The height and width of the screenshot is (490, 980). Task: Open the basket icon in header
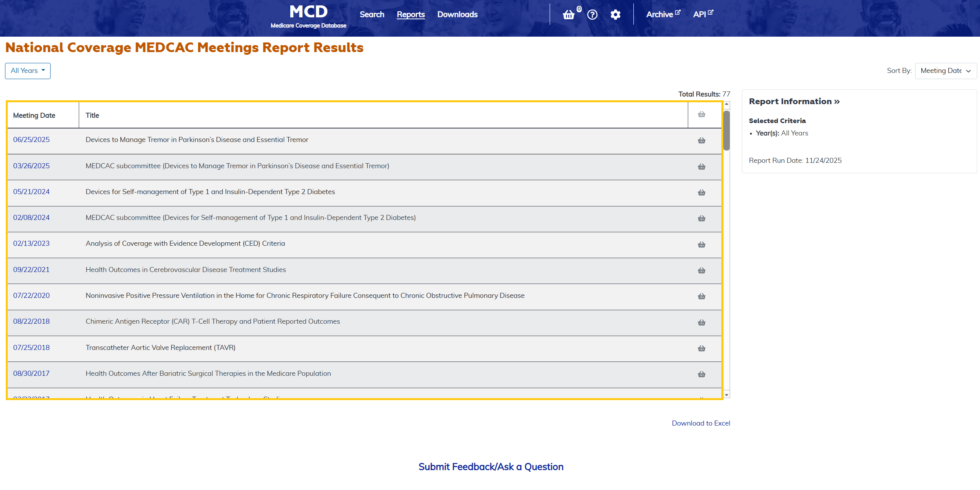coord(569,15)
